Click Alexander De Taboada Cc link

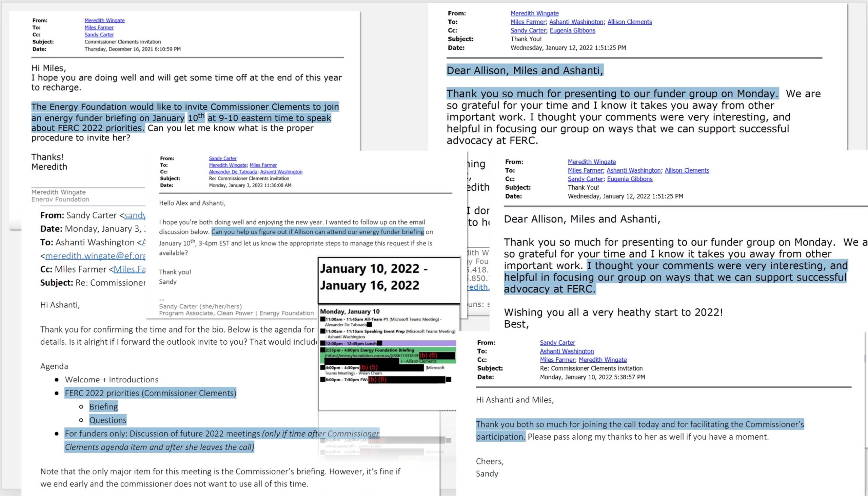click(x=233, y=172)
